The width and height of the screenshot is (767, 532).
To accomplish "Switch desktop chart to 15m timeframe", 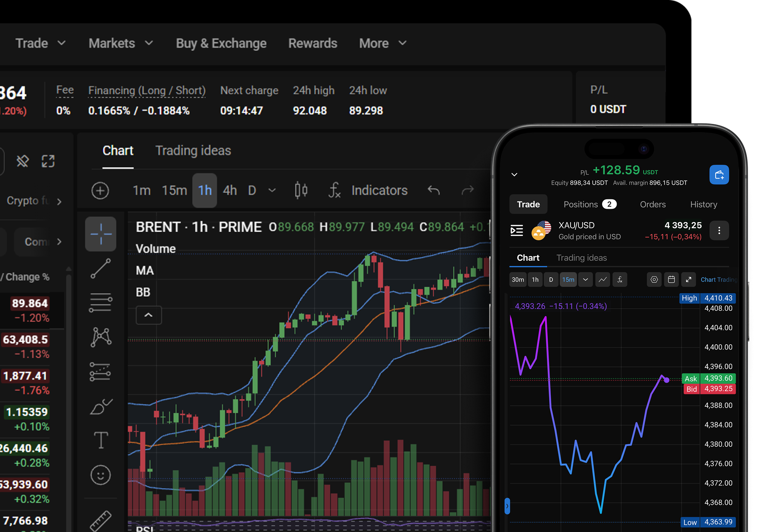I will point(174,190).
